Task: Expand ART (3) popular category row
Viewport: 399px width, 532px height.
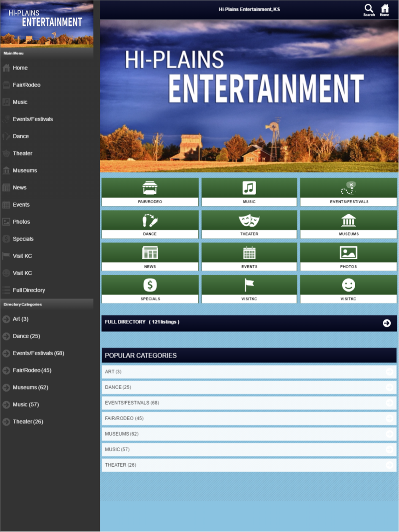Action: (249, 372)
